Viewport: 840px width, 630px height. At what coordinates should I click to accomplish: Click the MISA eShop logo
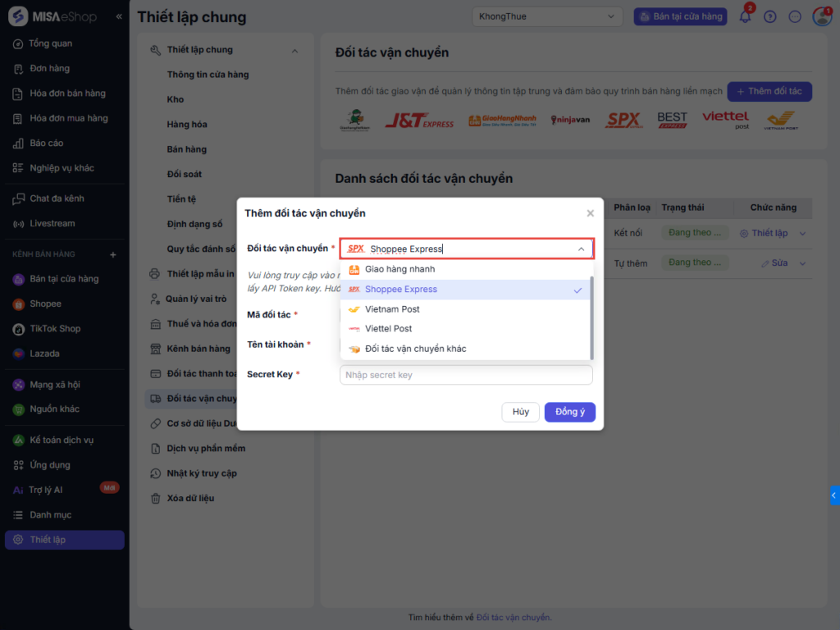(52, 16)
